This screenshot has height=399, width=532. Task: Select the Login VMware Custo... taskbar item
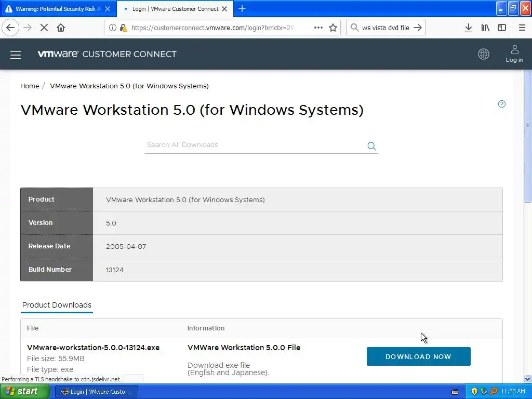97,392
